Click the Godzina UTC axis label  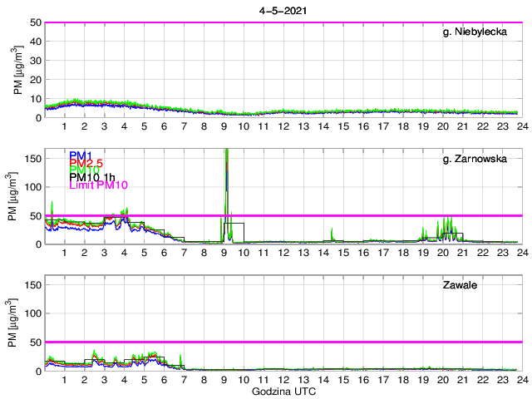283,392
